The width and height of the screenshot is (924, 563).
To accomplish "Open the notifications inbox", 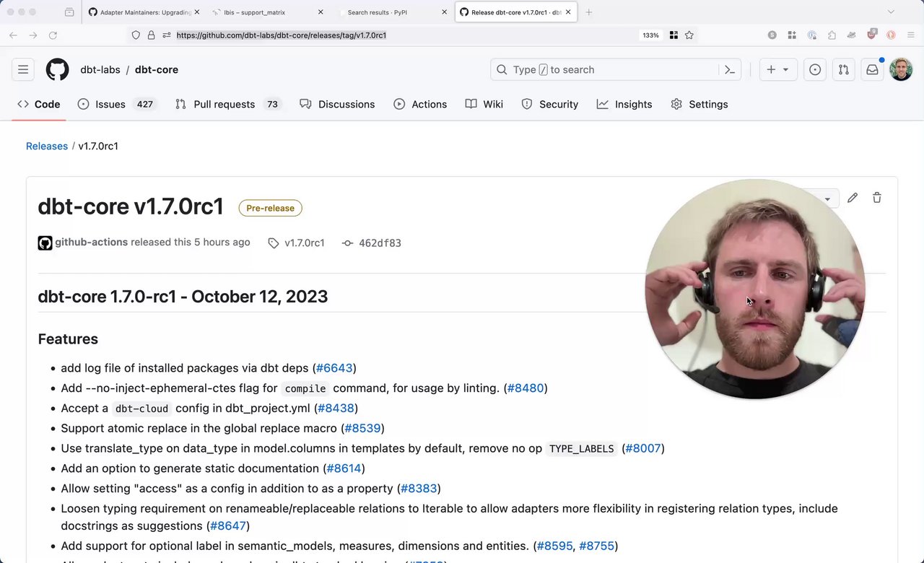I will (872, 69).
